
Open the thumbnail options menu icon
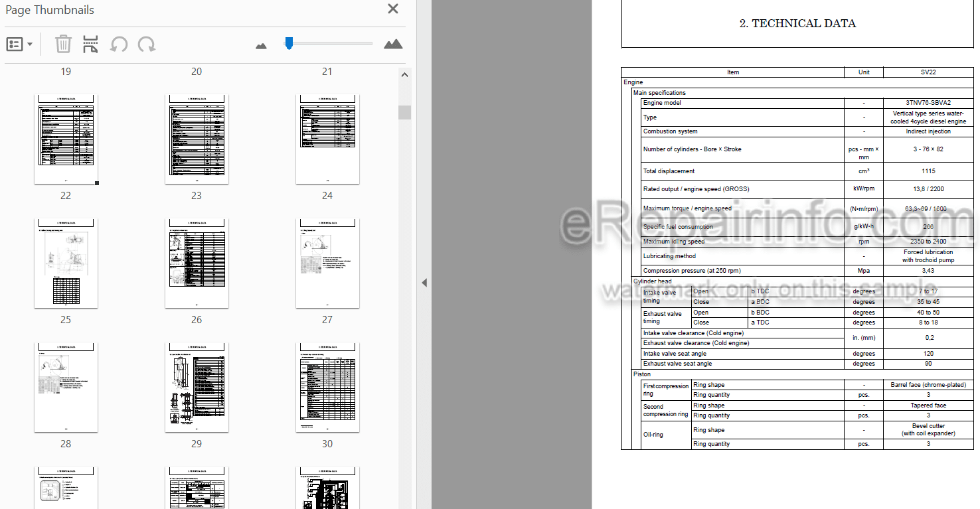pyautogui.click(x=19, y=44)
